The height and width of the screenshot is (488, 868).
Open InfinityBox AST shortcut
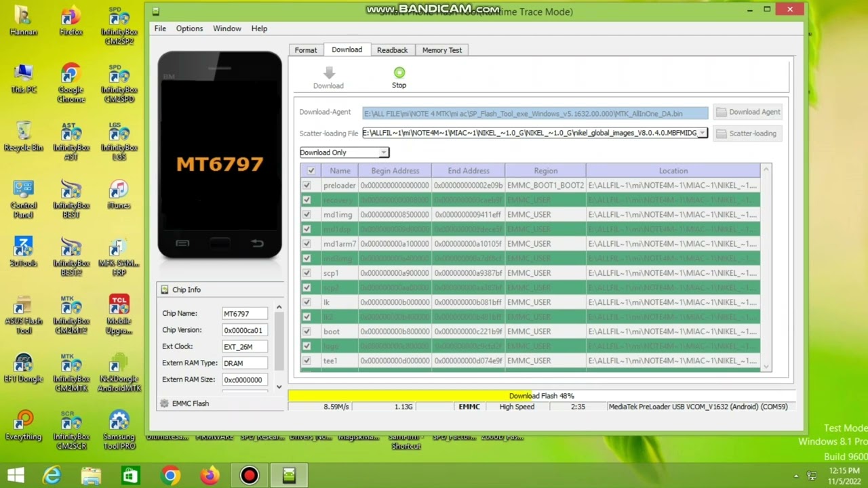pos(71,141)
